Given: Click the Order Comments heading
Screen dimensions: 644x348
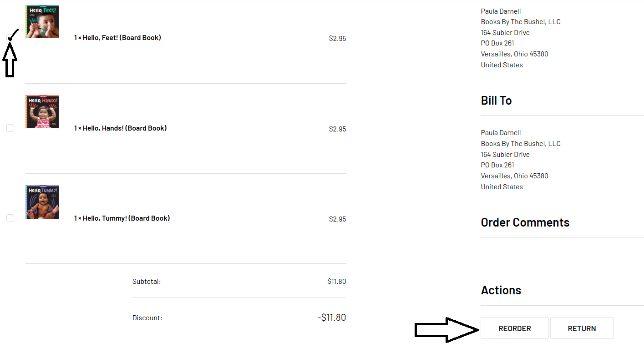Looking at the screenshot, I should [525, 222].
